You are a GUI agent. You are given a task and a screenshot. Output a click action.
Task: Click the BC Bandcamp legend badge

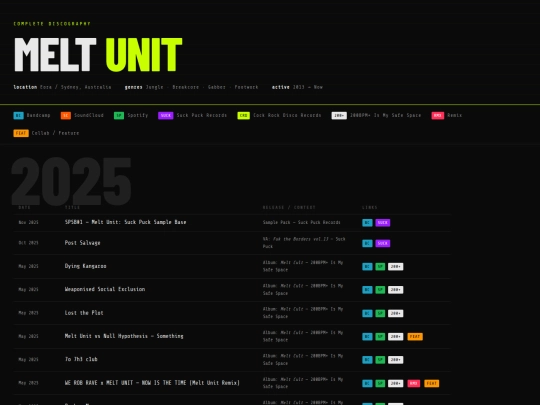(18, 115)
